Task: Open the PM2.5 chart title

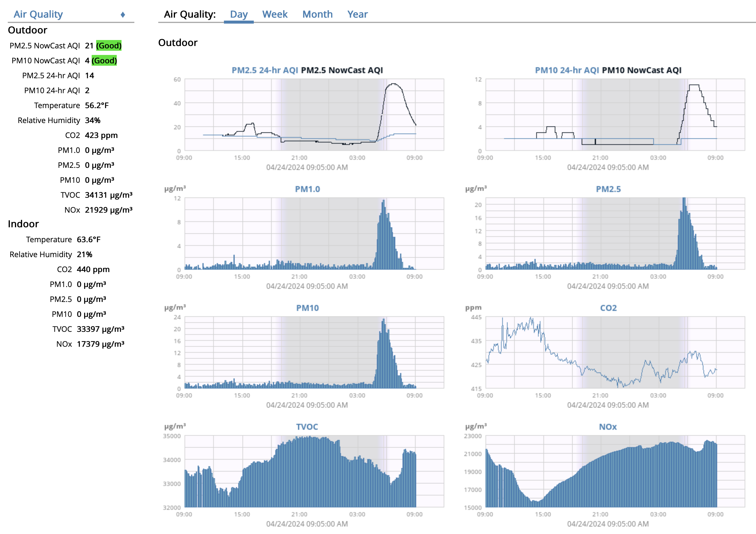Action: pos(608,189)
